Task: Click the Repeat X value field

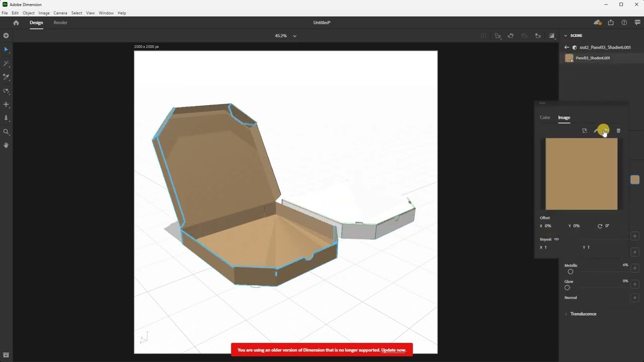Action: [x=545, y=247]
